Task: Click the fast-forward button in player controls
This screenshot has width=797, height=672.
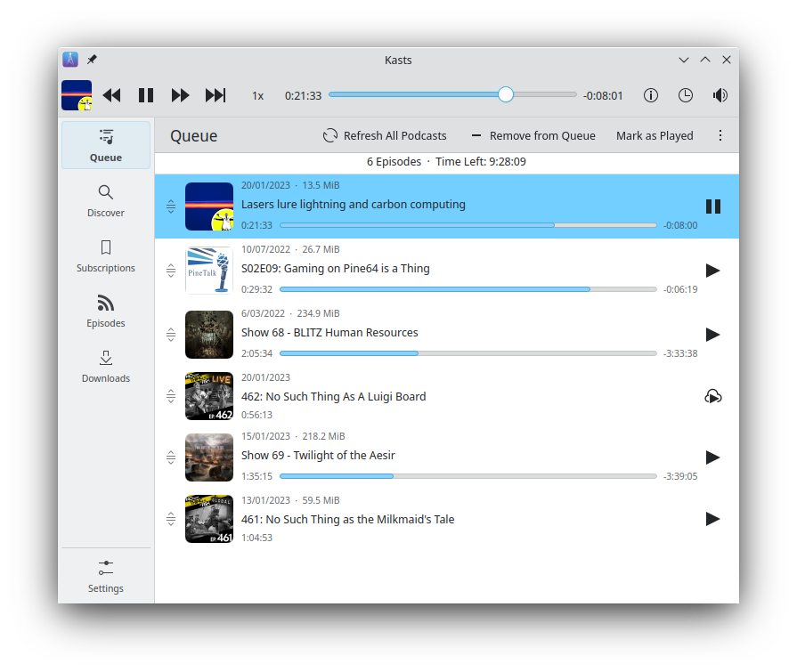Action: pyautogui.click(x=180, y=95)
